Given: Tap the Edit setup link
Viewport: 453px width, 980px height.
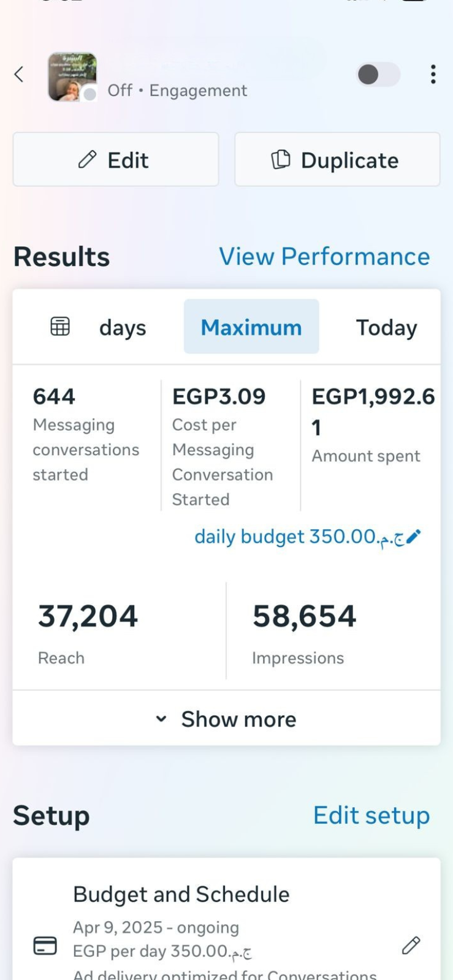Looking at the screenshot, I should (x=371, y=815).
